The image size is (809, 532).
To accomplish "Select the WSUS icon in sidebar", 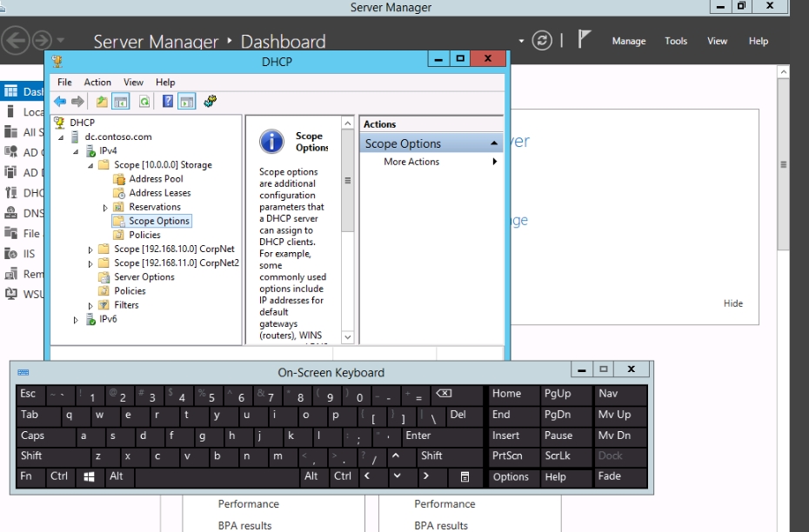I will 10,294.
